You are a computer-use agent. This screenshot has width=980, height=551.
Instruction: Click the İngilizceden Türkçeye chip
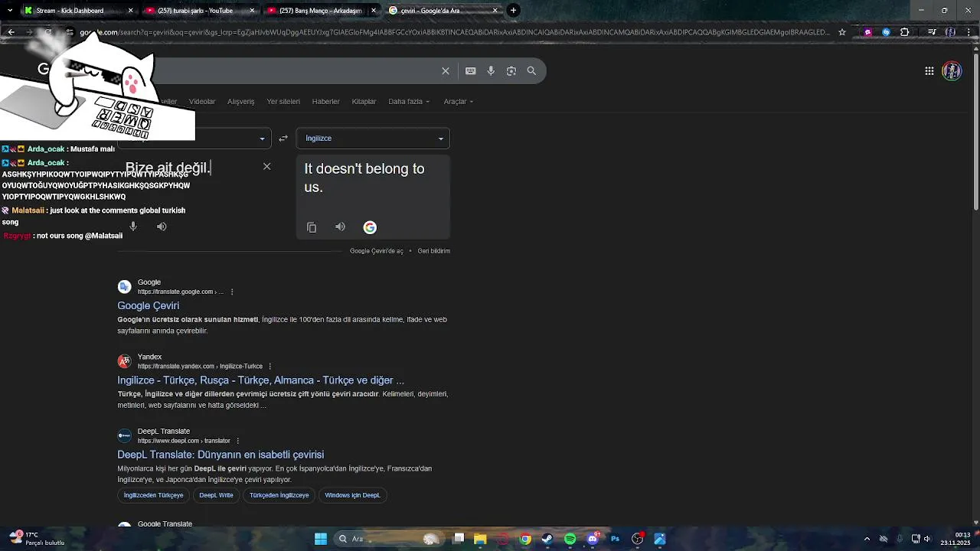154,495
